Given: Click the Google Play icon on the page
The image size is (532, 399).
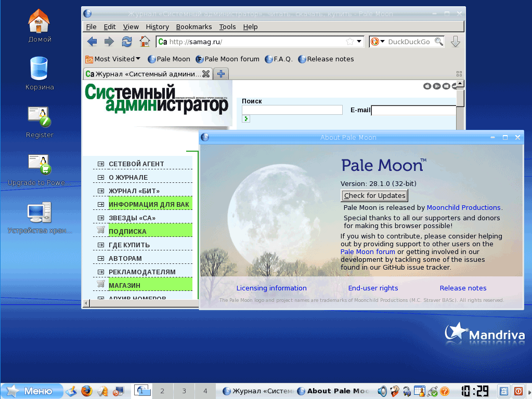Looking at the screenshot, I should coord(437,86).
